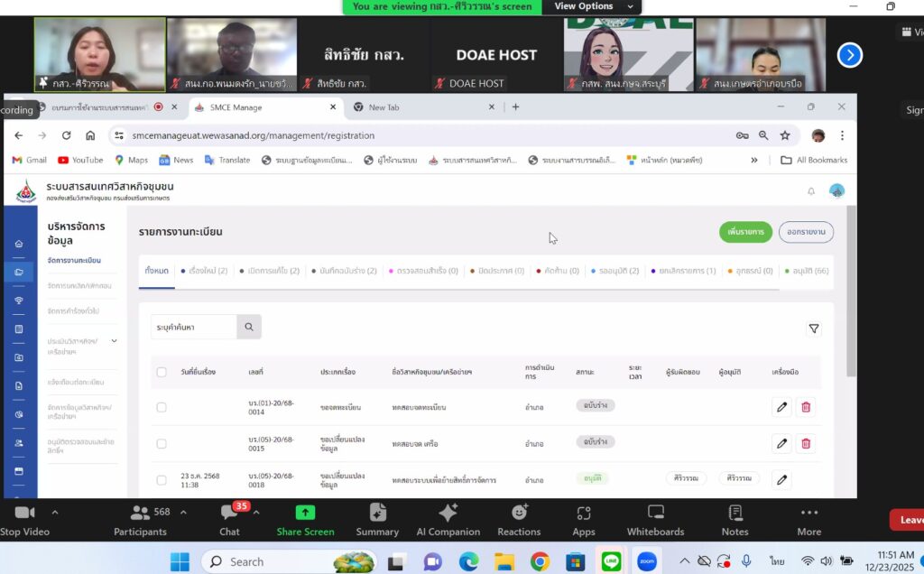The height and width of the screenshot is (574, 924).
Task: Click the magnifier search button beside the search box
Action: click(249, 327)
